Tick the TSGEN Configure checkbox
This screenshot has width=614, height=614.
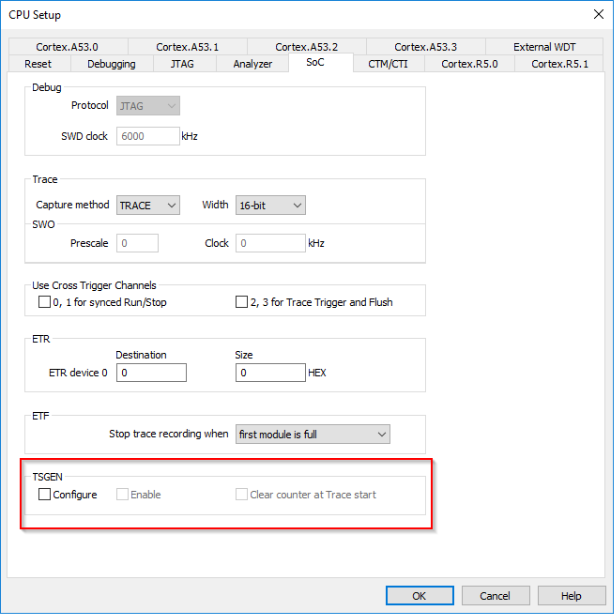click(x=44, y=495)
